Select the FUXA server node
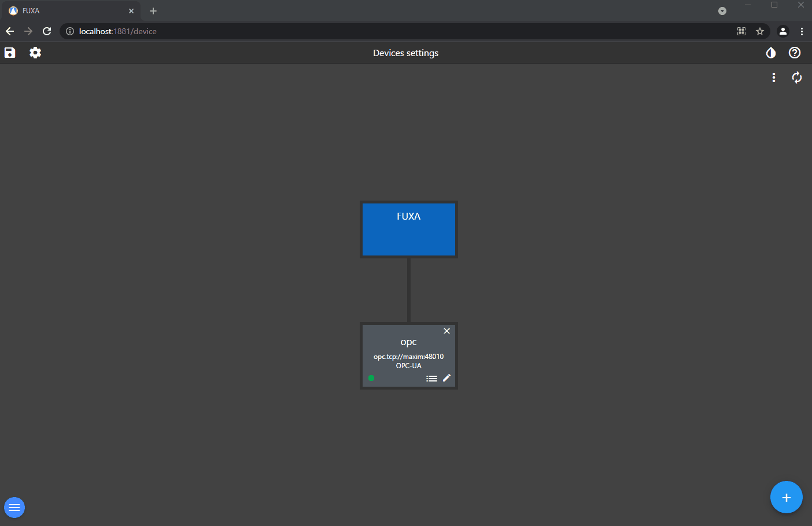812x526 pixels. 408,229
